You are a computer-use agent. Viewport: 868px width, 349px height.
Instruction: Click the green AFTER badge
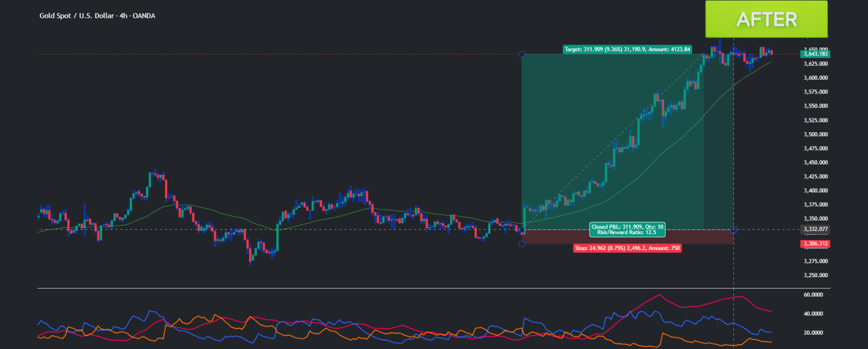tap(766, 19)
